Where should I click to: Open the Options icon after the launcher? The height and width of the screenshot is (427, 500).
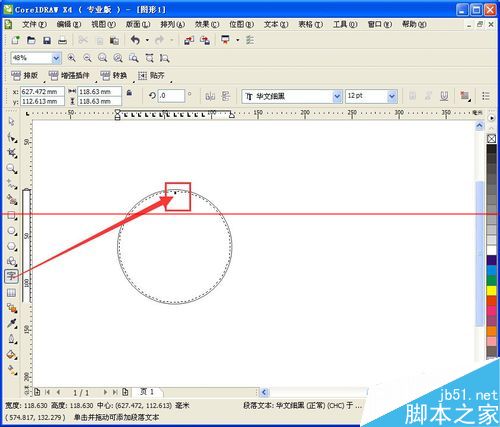(250, 40)
